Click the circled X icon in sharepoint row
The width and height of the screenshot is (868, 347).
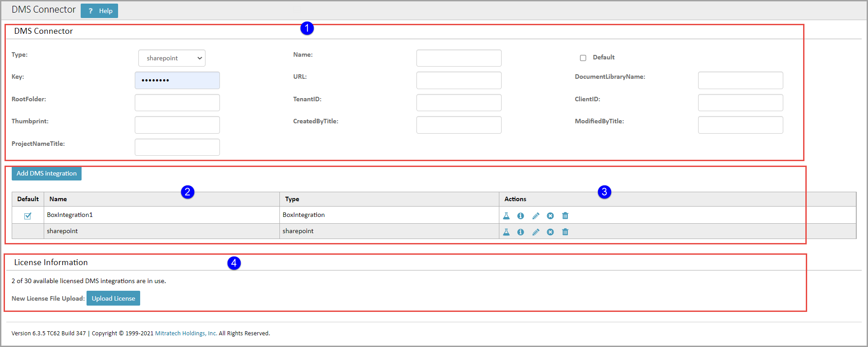550,232
